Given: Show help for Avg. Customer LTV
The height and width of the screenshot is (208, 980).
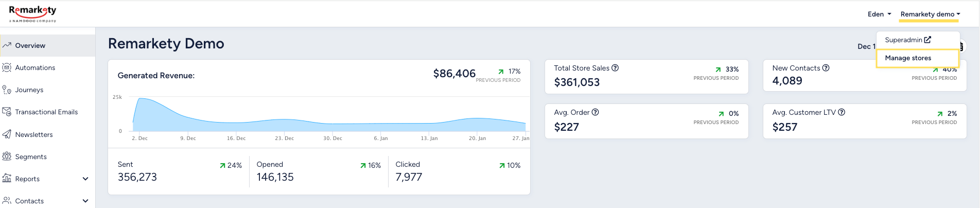Looking at the screenshot, I should [x=842, y=112].
